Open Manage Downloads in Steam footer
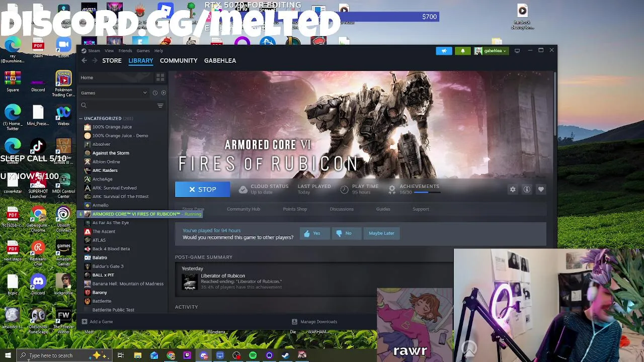The width and height of the screenshot is (644, 362). (x=314, y=322)
